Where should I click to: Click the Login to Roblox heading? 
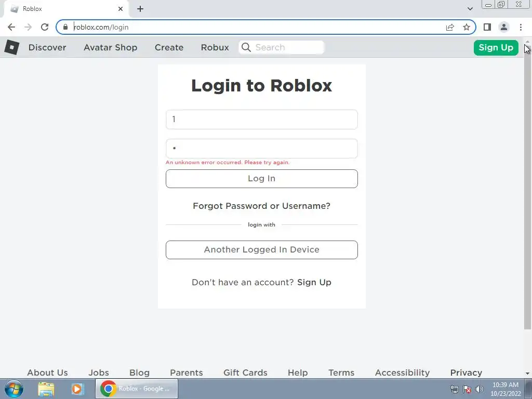pos(262,86)
